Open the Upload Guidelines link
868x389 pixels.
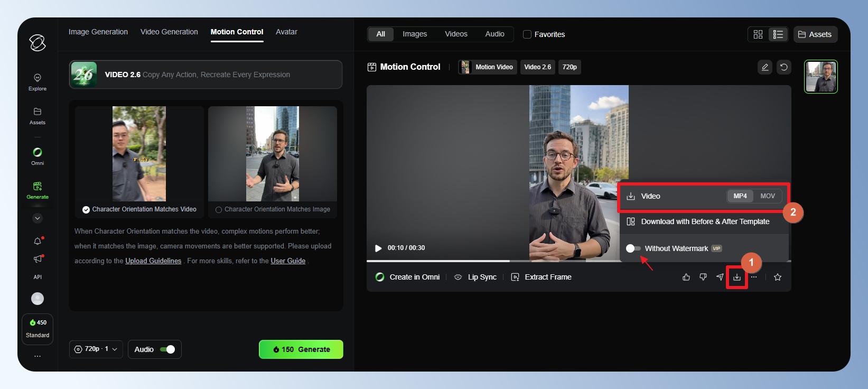(153, 261)
